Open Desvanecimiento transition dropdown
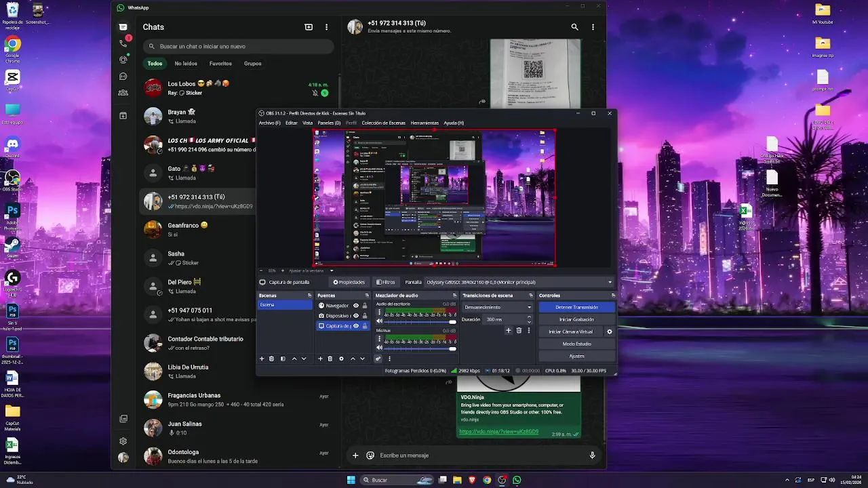 point(498,307)
